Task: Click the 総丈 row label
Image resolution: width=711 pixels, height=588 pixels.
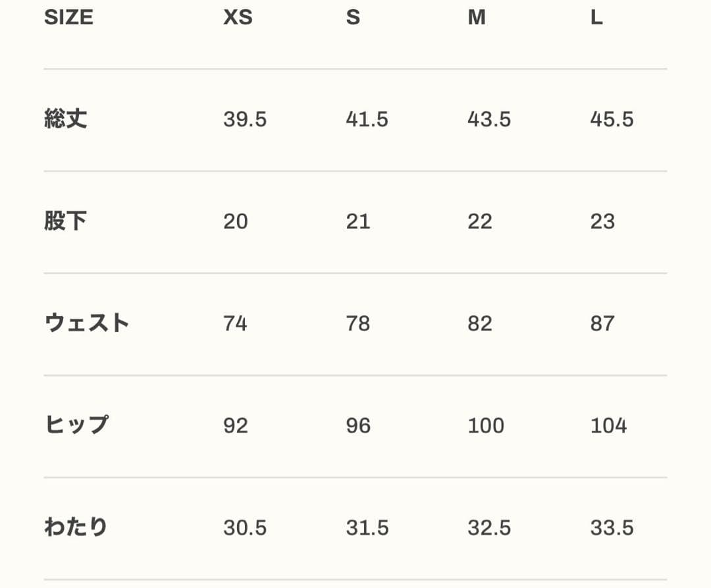Action: coord(66,119)
